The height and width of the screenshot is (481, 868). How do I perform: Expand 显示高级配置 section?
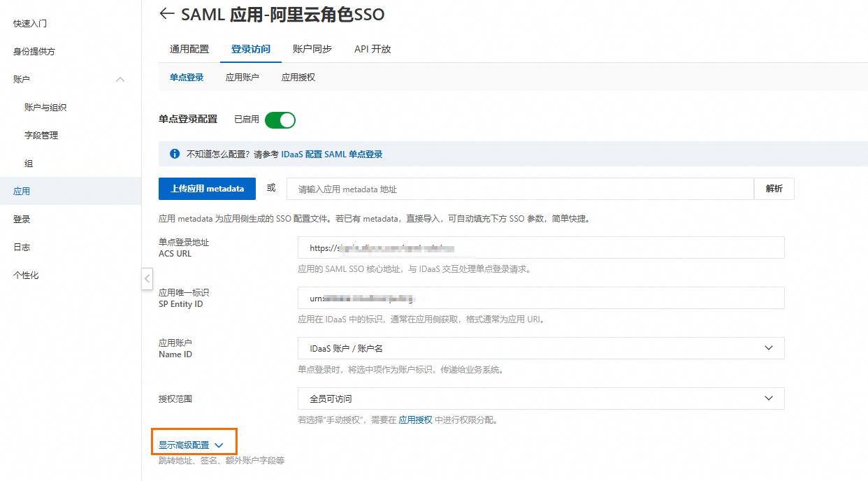[191, 445]
